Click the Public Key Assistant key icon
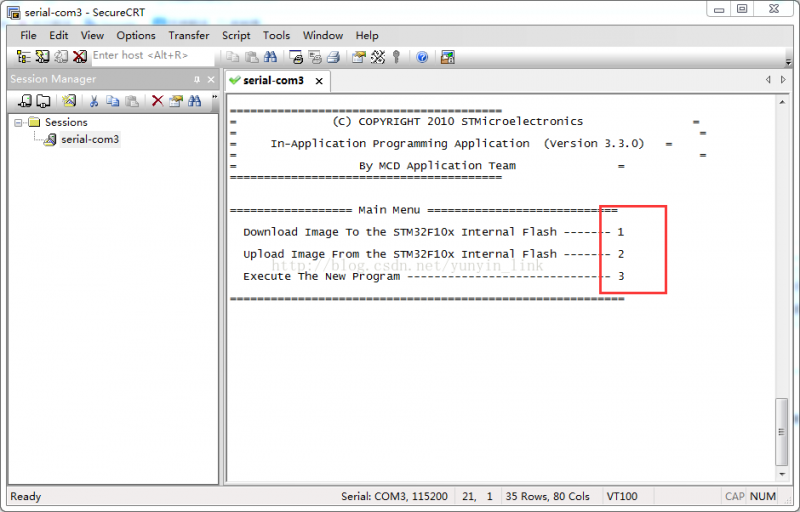The height and width of the screenshot is (512, 800). coord(396,57)
